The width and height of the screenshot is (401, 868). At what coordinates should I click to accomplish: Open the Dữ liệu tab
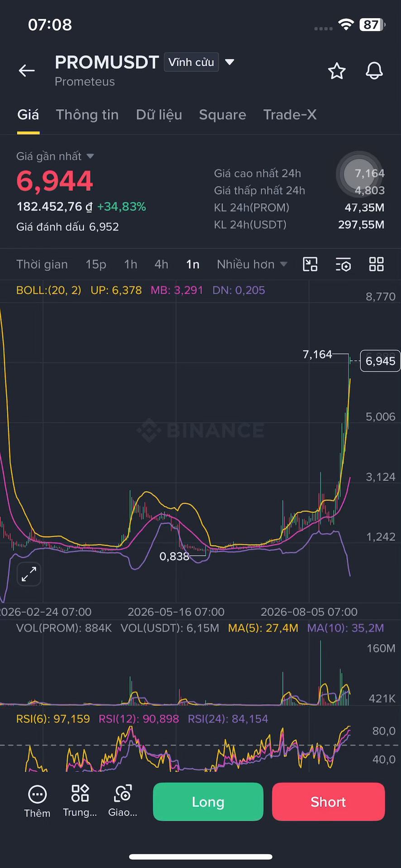(159, 115)
